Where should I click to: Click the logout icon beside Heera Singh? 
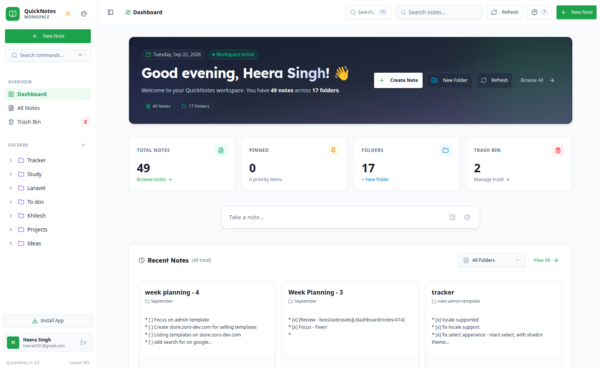click(x=83, y=342)
